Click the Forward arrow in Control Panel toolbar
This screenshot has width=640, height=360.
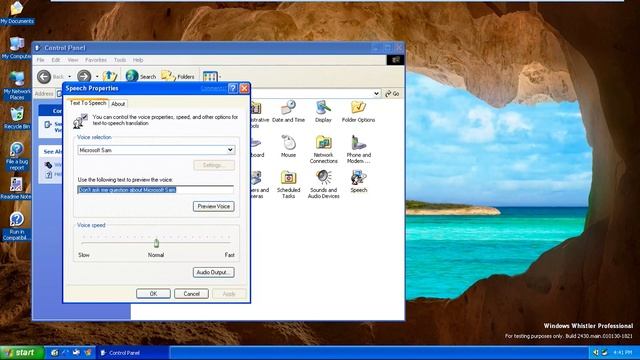[x=84, y=76]
